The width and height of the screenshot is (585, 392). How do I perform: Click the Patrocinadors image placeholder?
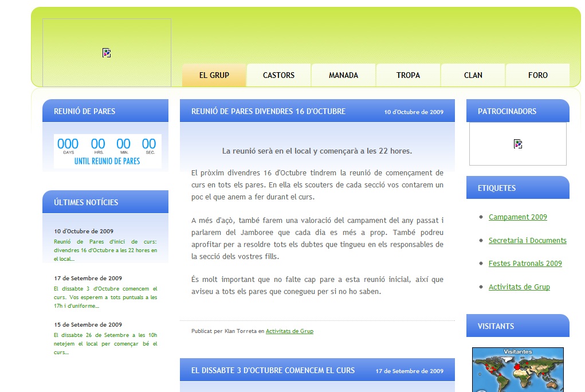point(517,143)
